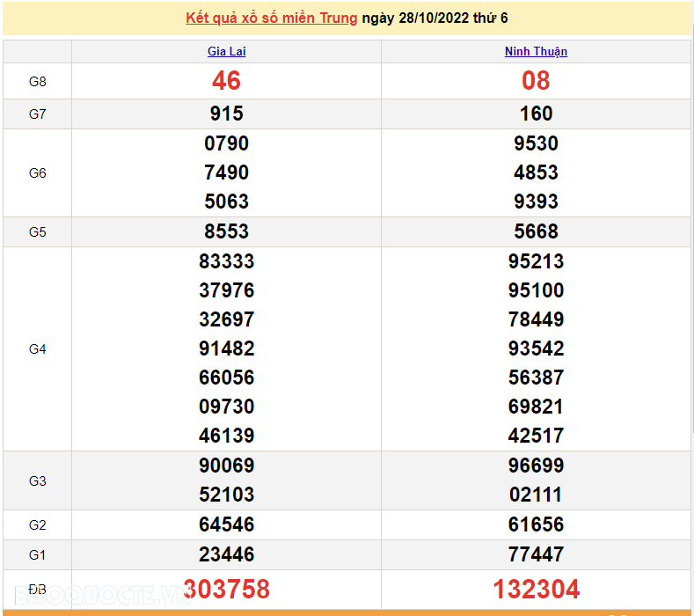This screenshot has height=616, width=694.
Task: Open the Ninh Thuận province link
Action: [536, 52]
